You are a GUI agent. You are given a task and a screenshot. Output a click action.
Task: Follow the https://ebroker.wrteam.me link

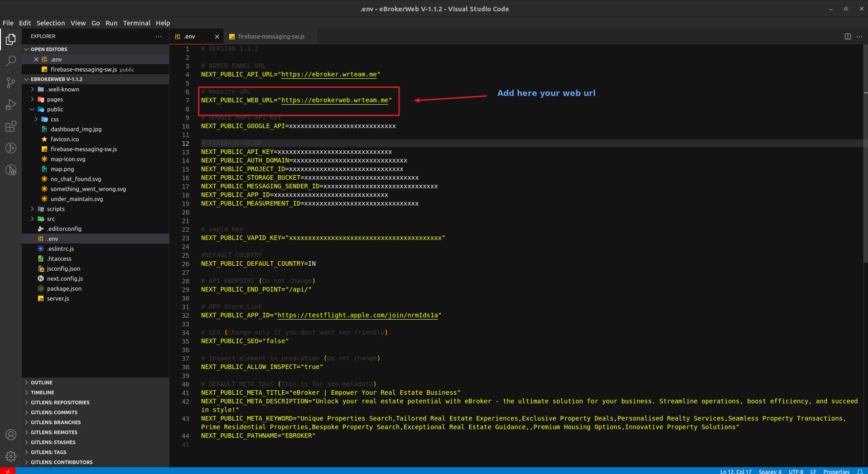click(x=329, y=74)
